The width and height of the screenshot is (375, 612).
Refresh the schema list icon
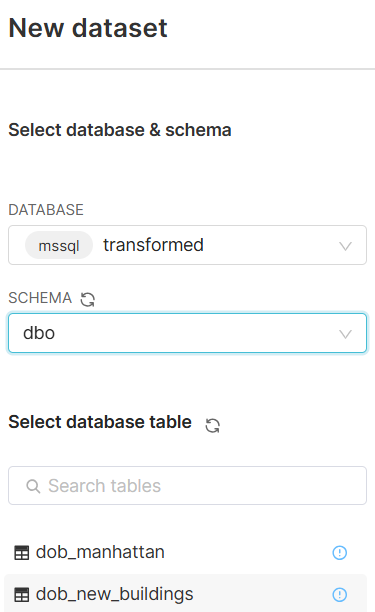coord(87,299)
